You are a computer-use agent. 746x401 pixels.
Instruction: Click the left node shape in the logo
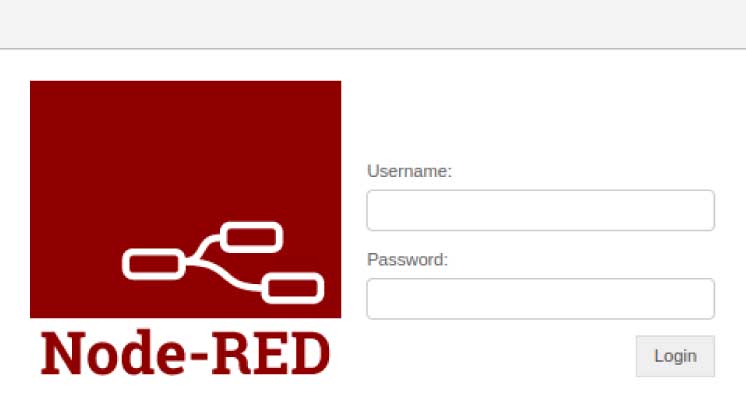point(154,264)
